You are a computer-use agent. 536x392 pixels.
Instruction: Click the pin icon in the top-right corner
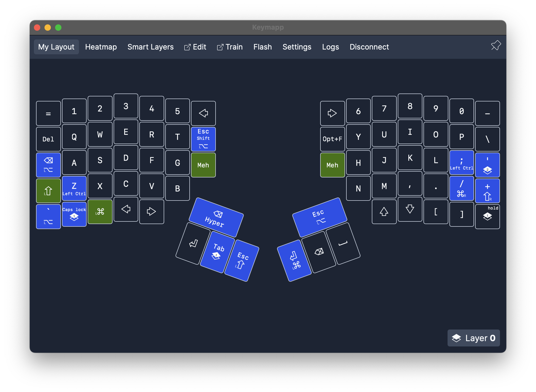point(495,46)
